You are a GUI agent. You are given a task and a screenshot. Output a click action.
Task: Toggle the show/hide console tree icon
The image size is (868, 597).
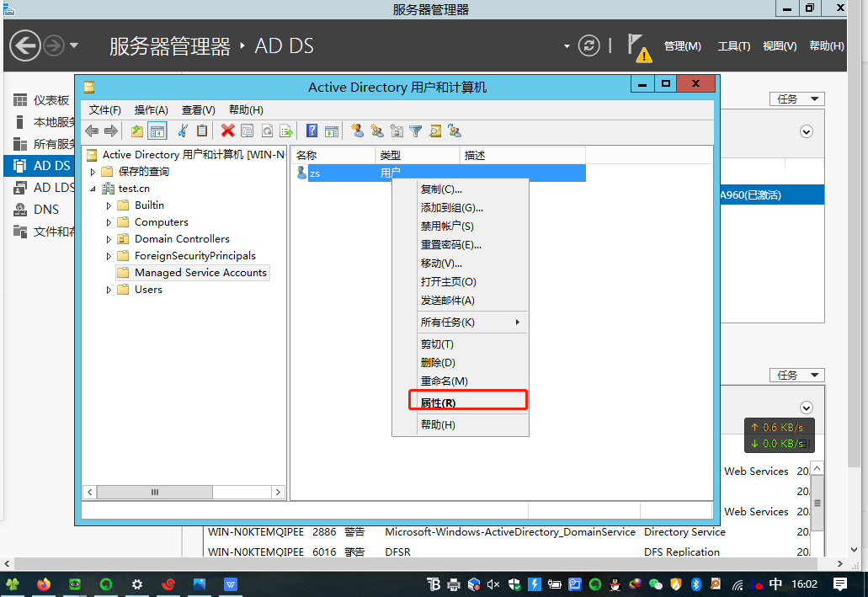[x=157, y=131]
